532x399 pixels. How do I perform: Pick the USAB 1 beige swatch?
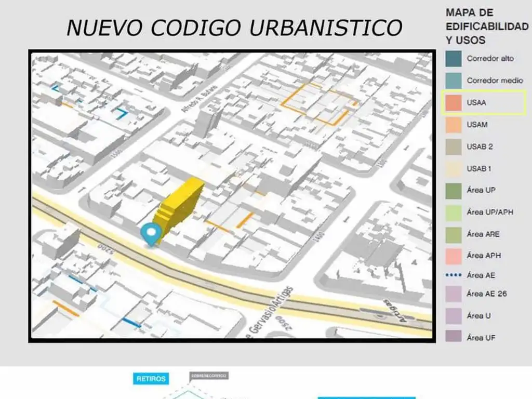453,169
